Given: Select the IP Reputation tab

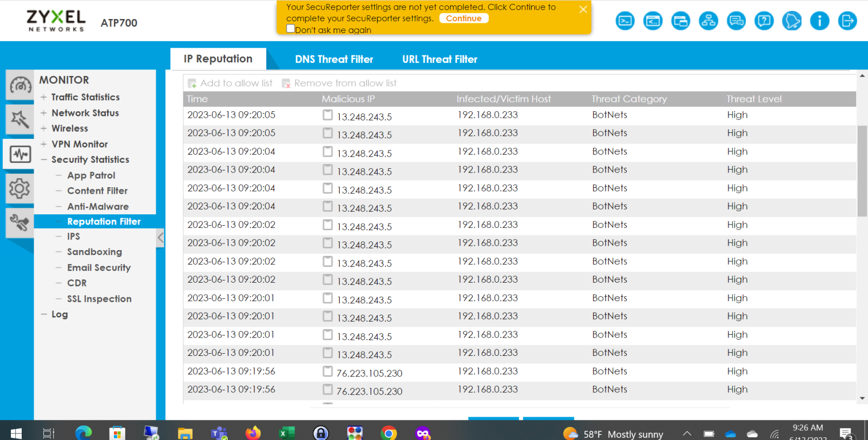Looking at the screenshot, I should tap(218, 59).
